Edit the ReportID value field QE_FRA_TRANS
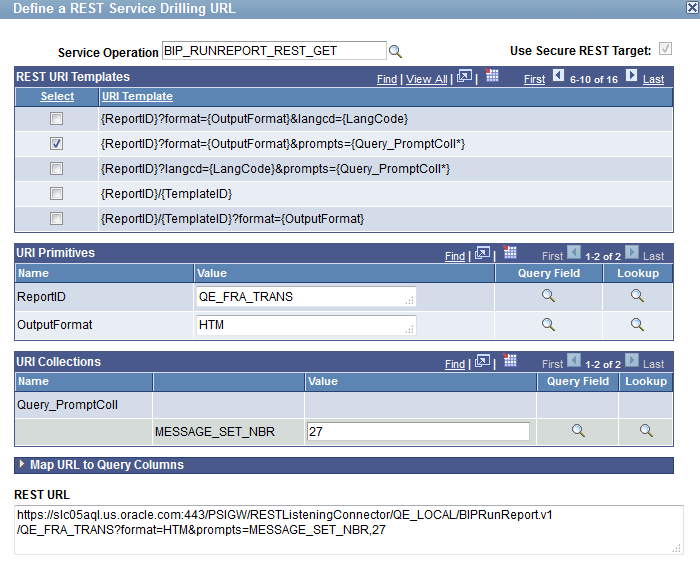The height and width of the screenshot is (562, 700). pyautogui.click(x=306, y=297)
